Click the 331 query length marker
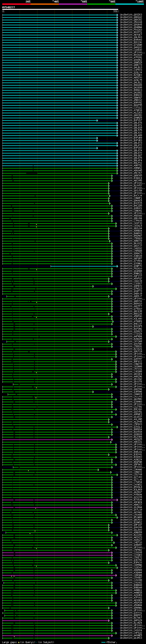 click(x=115, y=11)
